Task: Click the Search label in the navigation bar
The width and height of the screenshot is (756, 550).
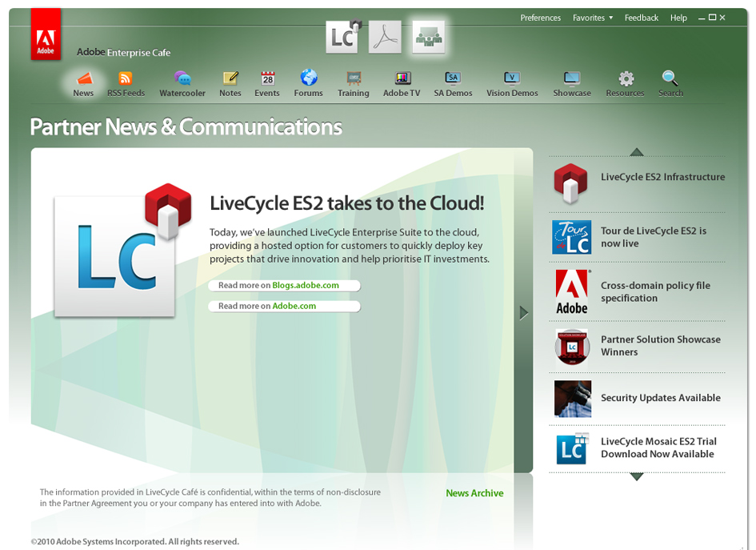Action: coord(670,93)
